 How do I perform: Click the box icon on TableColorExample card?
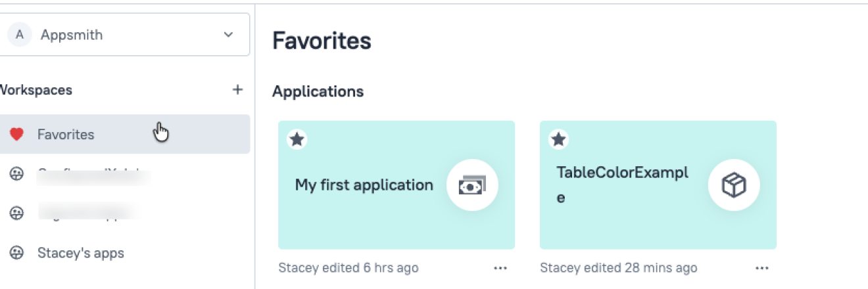(x=733, y=186)
